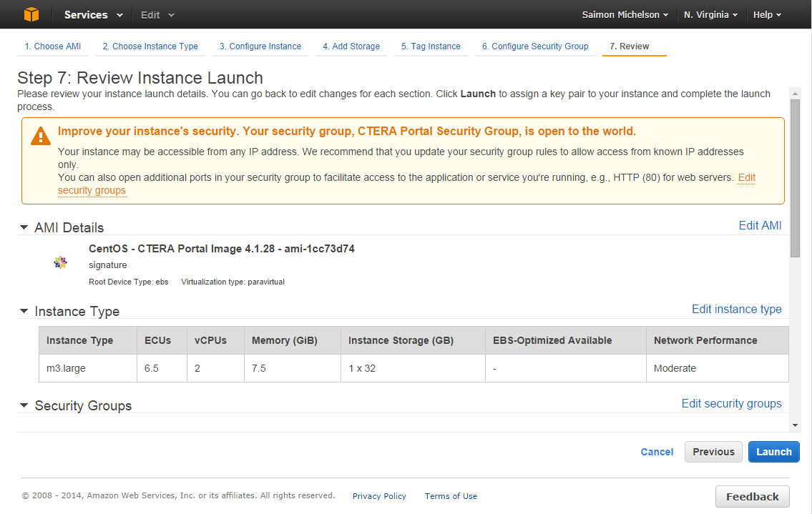The width and height of the screenshot is (812, 514).
Task: Collapse the Instance Type section
Action: point(24,311)
